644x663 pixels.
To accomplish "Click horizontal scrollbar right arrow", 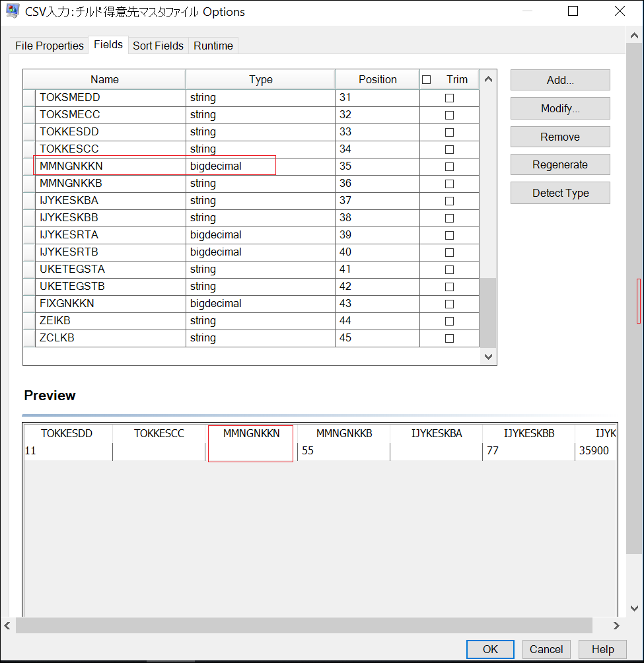I will (x=616, y=625).
